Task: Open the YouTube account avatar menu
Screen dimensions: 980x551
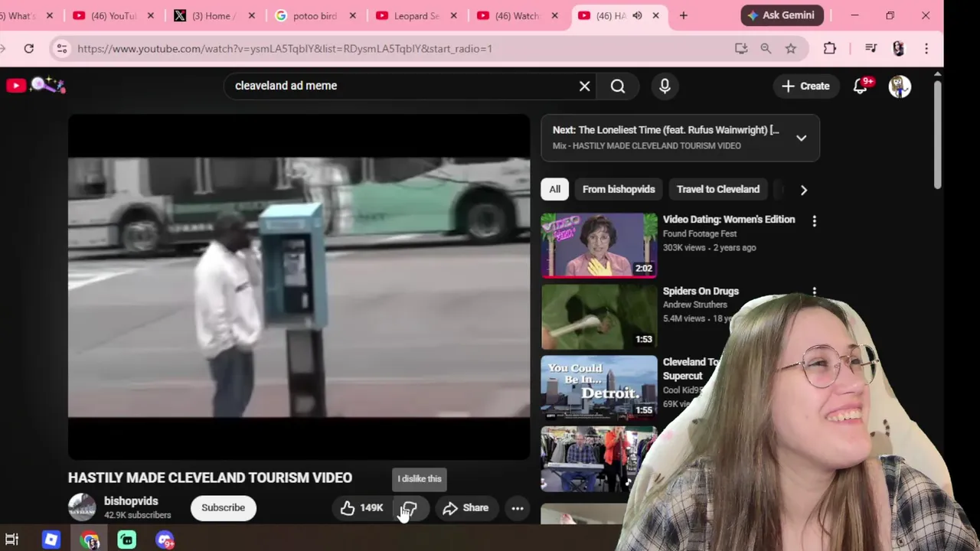Action: click(x=900, y=86)
